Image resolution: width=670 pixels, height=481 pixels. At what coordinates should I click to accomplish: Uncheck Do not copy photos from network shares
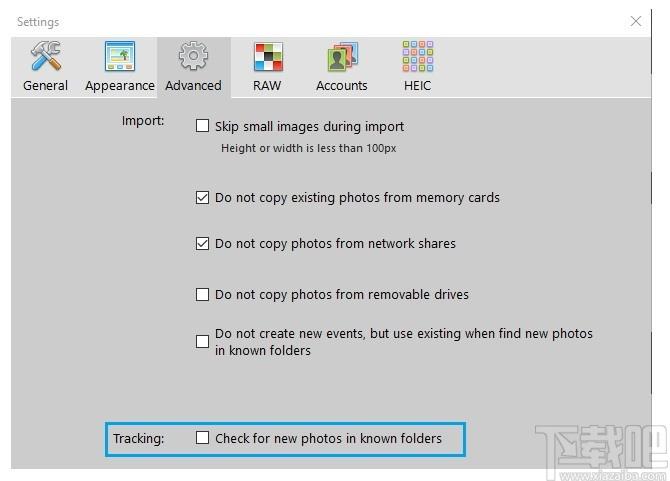click(203, 244)
